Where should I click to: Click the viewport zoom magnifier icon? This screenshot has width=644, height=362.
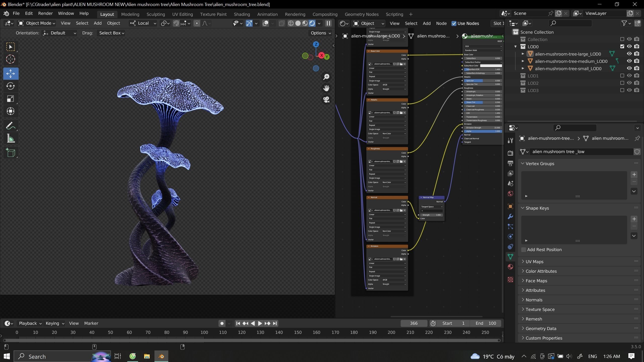pos(326,77)
